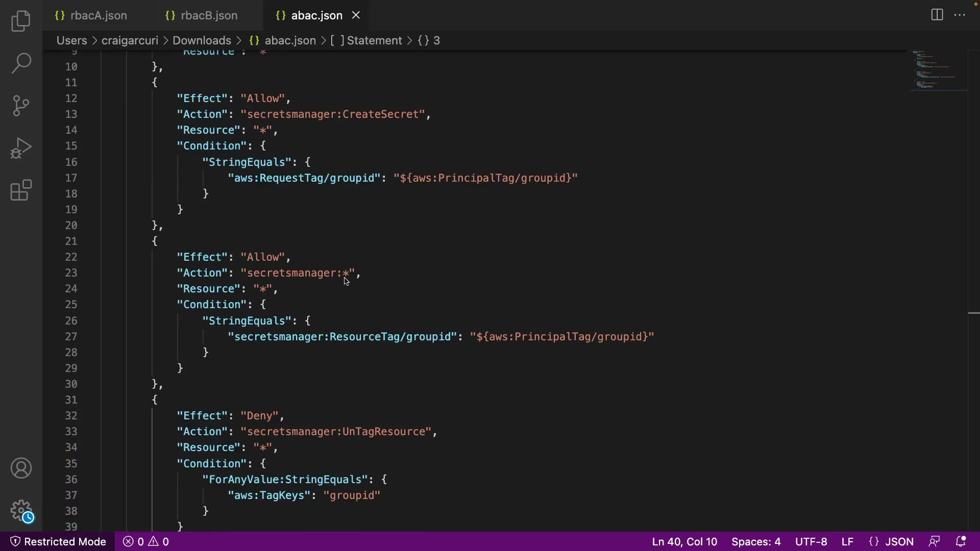Open the Extensions view icon
This screenshot has width=980, height=551.
(x=21, y=190)
